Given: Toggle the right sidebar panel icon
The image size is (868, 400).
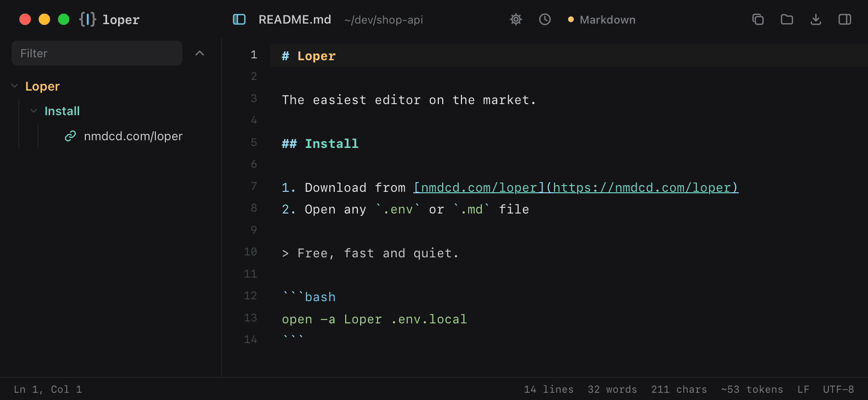Looking at the screenshot, I should click(845, 19).
